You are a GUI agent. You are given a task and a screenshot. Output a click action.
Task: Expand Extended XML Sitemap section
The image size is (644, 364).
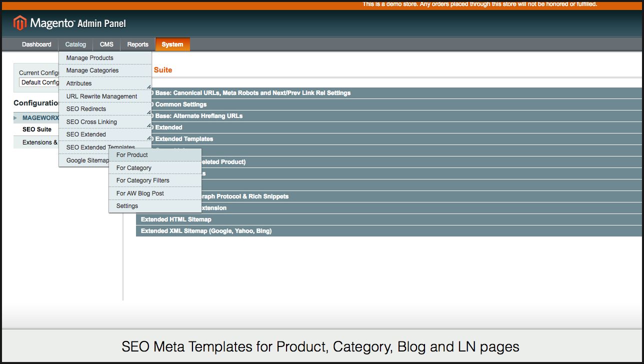click(206, 231)
